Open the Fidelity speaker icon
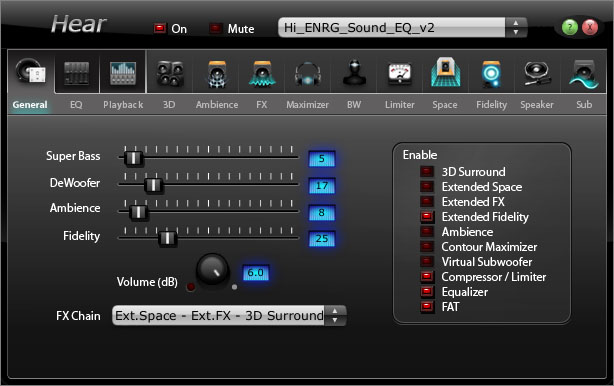 (491, 73)
